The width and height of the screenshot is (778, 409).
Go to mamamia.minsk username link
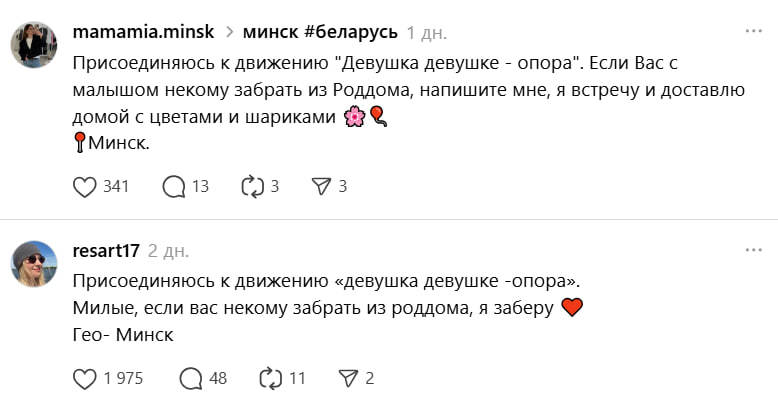[x=143, y=32]
